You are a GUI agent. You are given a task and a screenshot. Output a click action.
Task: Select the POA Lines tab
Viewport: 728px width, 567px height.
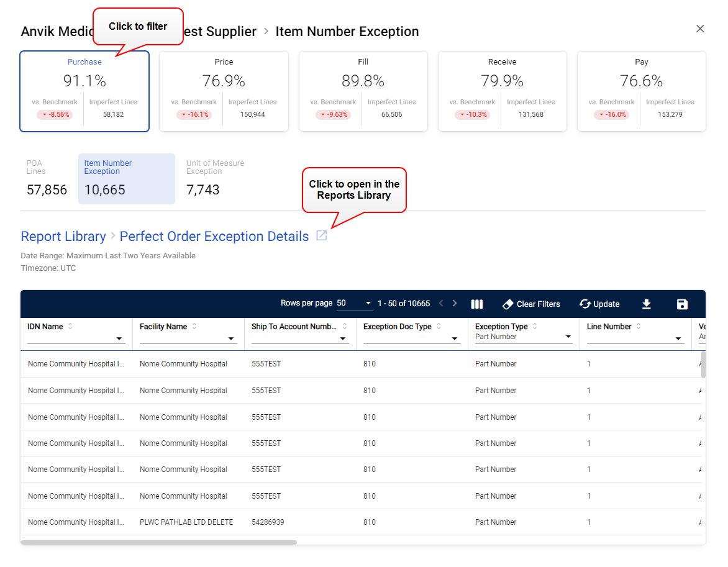47,179
